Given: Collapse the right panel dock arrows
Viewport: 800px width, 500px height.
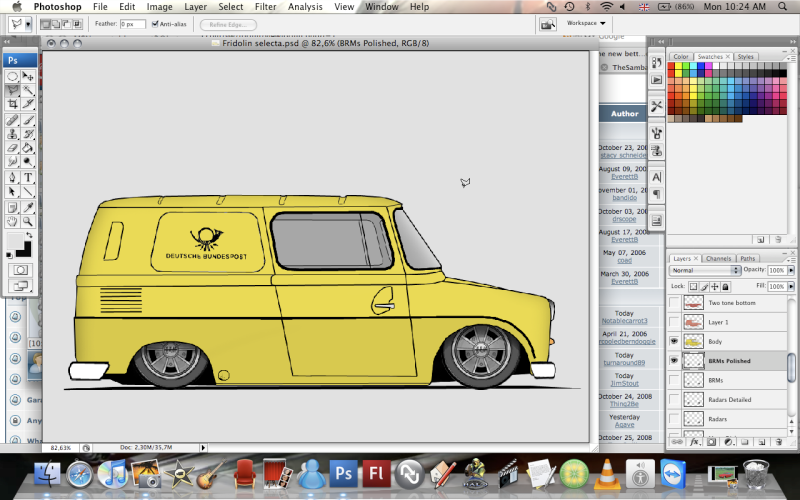Looking at the screenshot, I should [x=791, y=41].
